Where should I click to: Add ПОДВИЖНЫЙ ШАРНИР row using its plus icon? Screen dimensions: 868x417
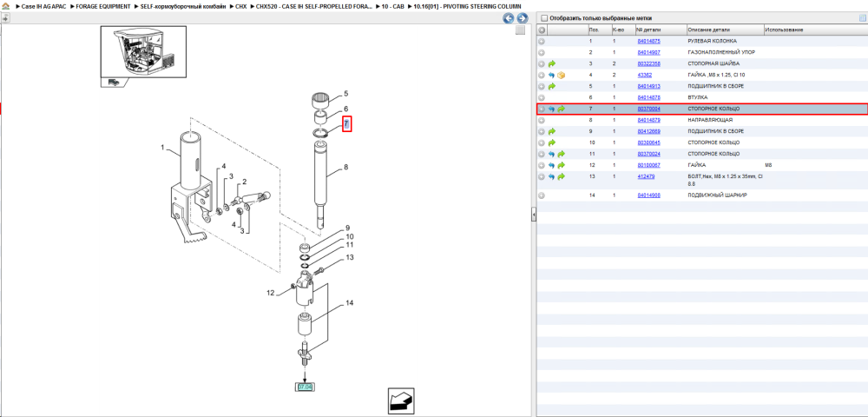pos(542,195)
